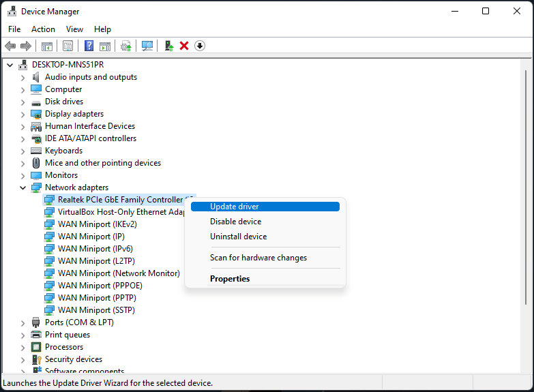
Task: Click the Disk drives icon
Action: (35, 102)
